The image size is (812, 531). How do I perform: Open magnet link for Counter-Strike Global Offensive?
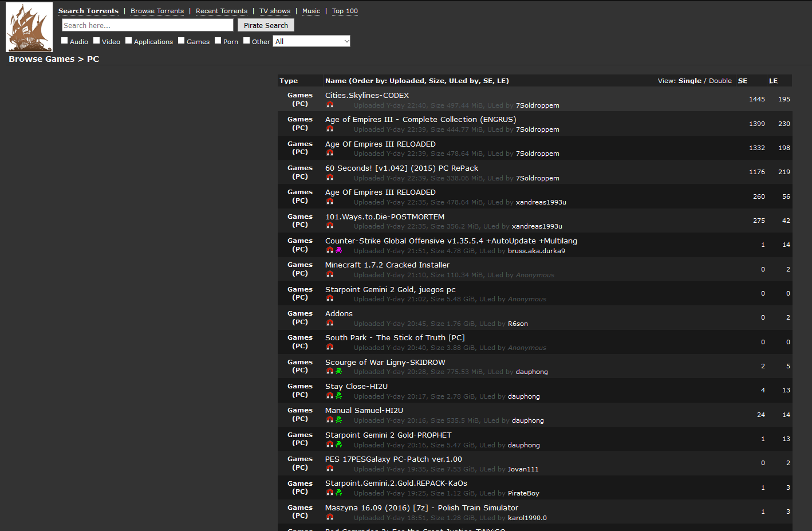point(330,250)
